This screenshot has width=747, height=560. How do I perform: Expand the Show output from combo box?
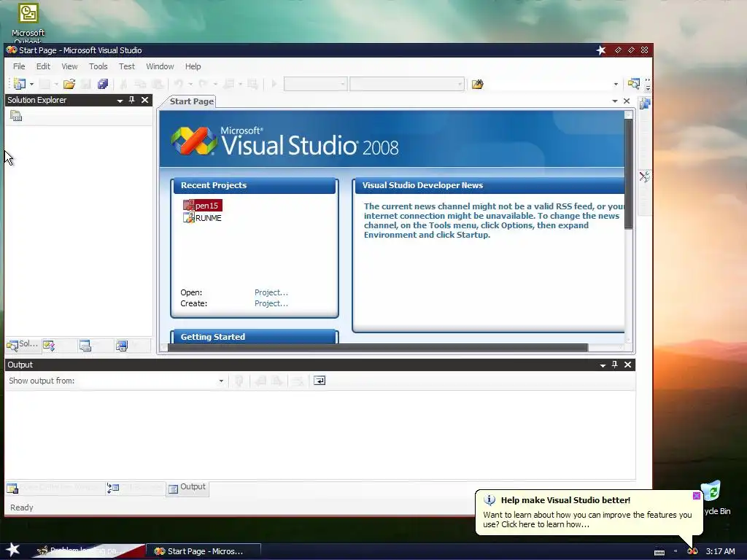click(x=221, y=381)
